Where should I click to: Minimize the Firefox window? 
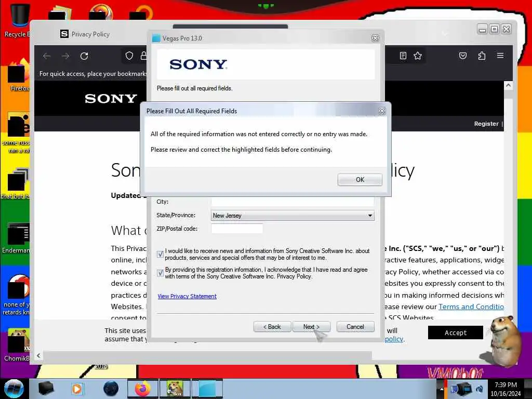pyautogui.click(x=482, y=29)
